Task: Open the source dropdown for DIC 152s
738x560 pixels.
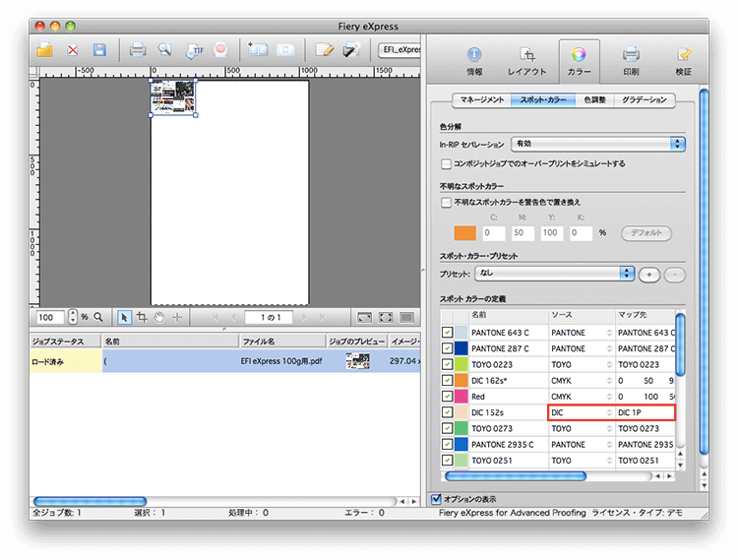Action: (581, 412)
